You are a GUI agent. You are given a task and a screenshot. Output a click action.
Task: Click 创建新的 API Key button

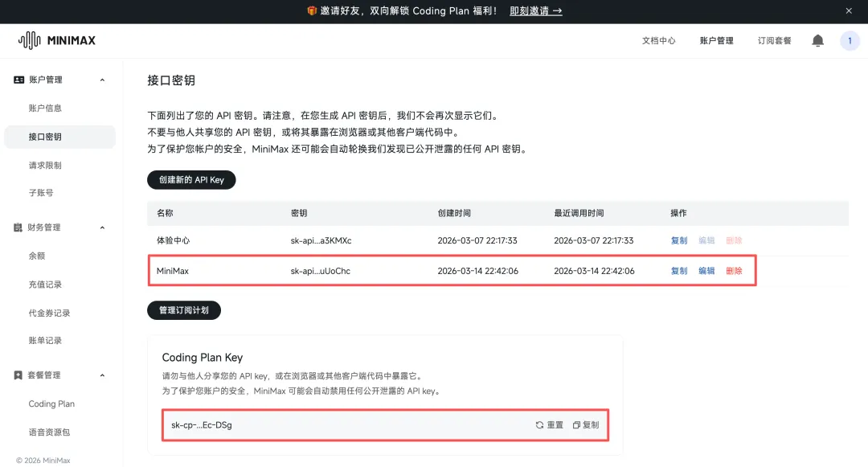pos(191,180)
